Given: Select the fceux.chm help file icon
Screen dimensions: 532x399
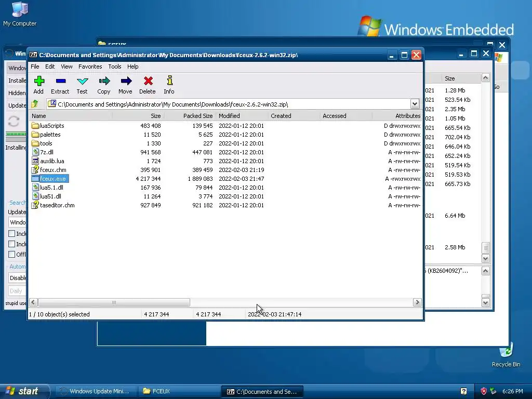Looking at the screenshot, I should pyautogui.click(x=35, y=170).
